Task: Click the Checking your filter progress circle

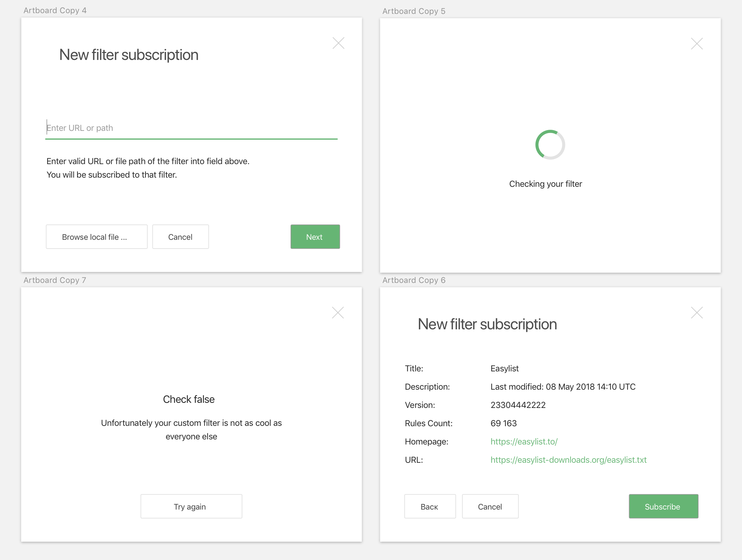Action: pyautogui.click(x=550, y=144)
